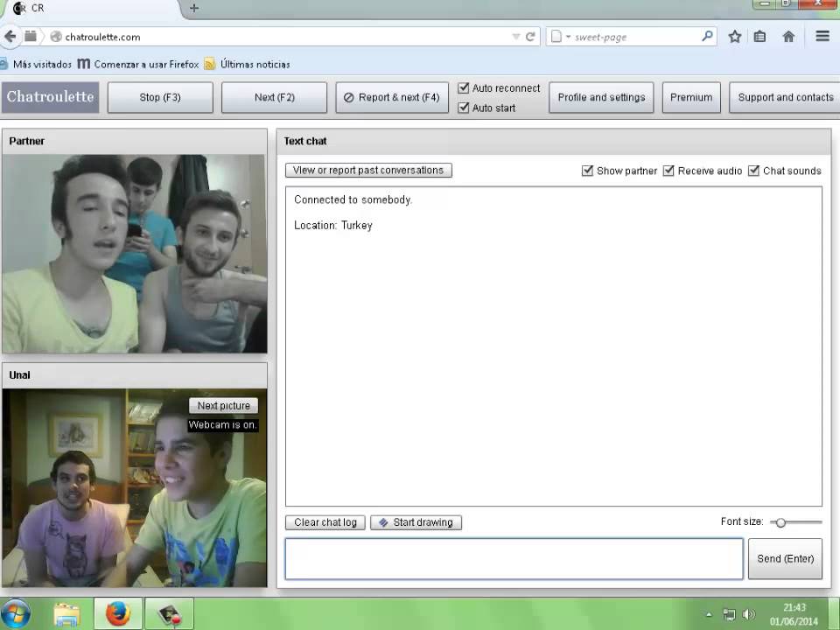This screenshot has width=840, height=630.
Task: Open the Windows Start menu
Action: (15, 614)
